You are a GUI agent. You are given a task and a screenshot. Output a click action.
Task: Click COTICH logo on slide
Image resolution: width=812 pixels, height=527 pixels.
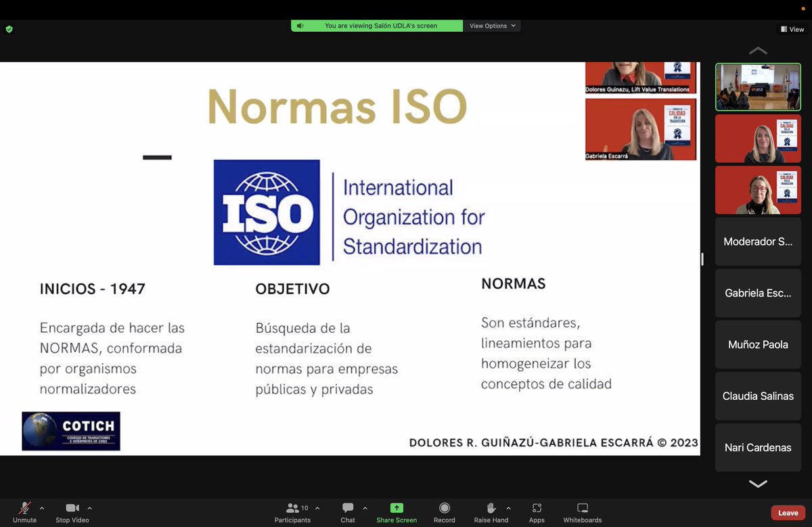pyautogui.click(x=71, y=431)
